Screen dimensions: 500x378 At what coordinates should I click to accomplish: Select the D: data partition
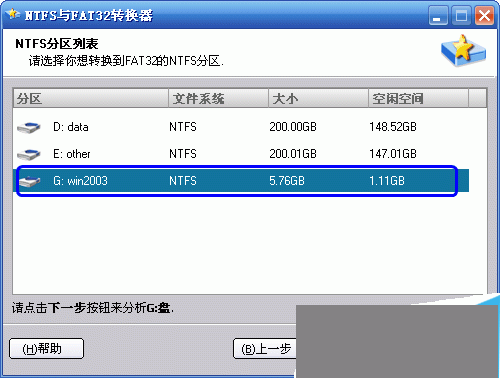click(x=241, y=127)
